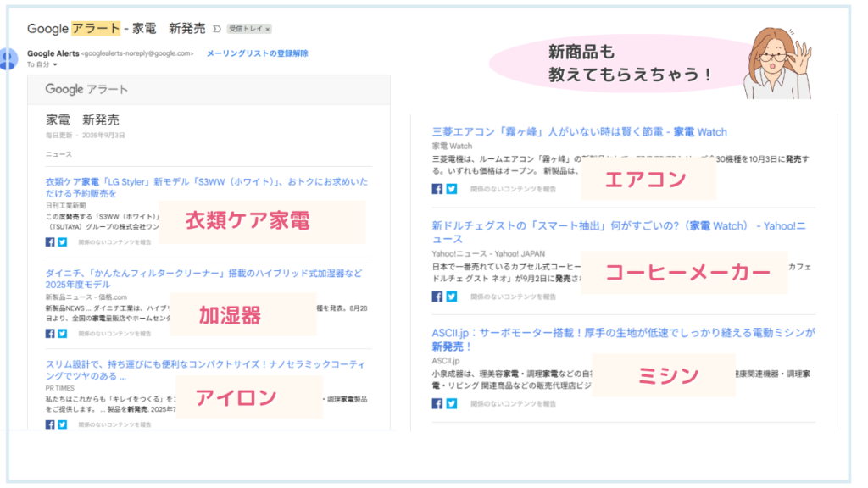This screenshot has height=488, width=868.
Task: Click the "ニュース" section label
Action: (x=58, y=154)
